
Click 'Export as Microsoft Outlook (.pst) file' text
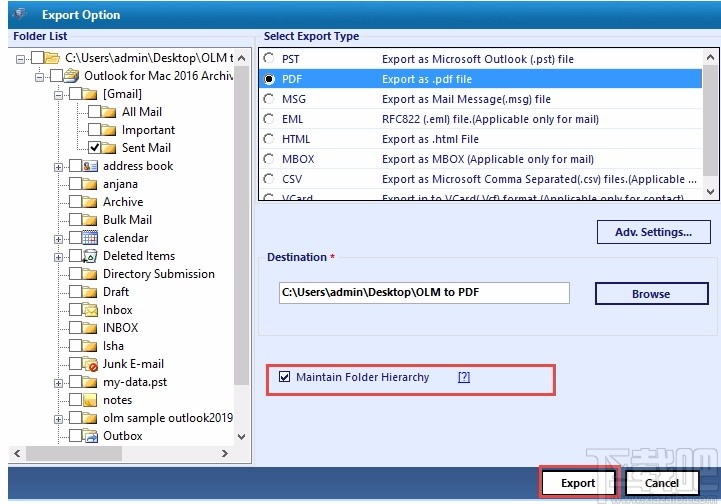point(478,59)
